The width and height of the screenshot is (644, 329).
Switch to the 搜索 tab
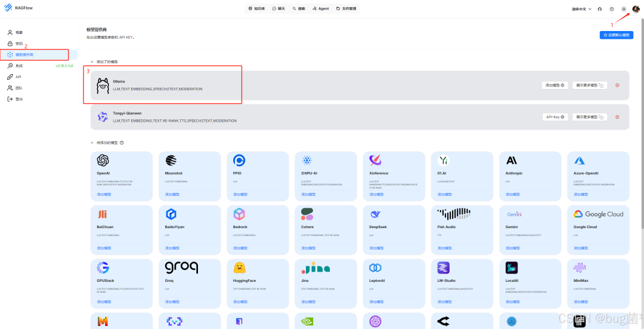point(299,8)
